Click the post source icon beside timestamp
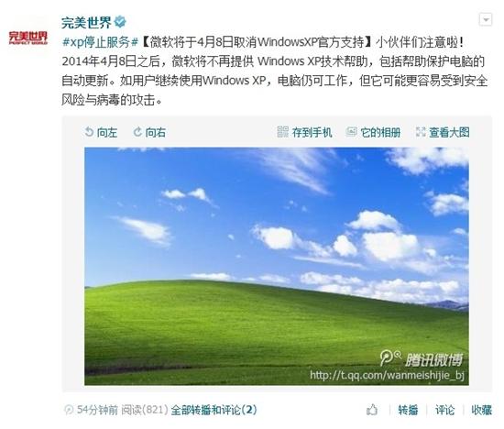504x429 pixels. [69, 410]
